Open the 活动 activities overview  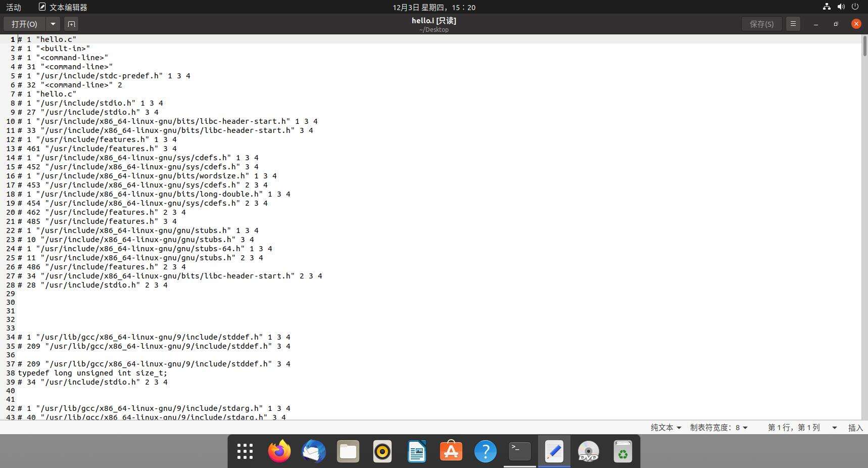click(x=14, y=7)
